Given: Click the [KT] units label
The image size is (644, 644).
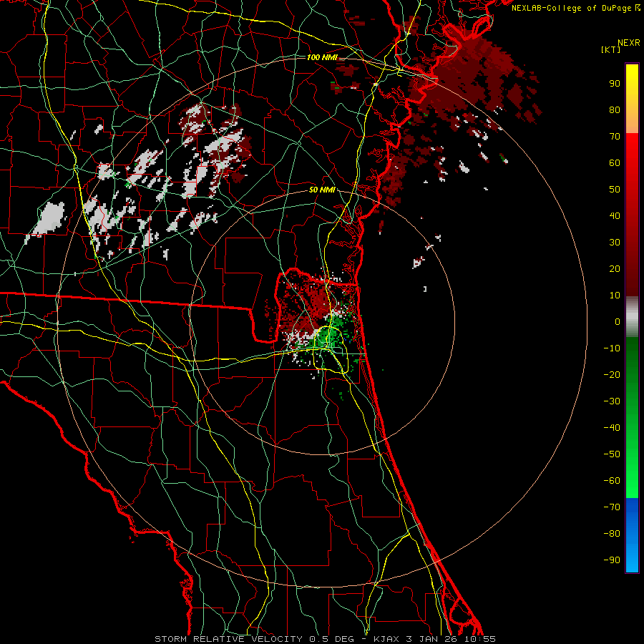Looking at the screenshot, I should (x=611, y=49).
